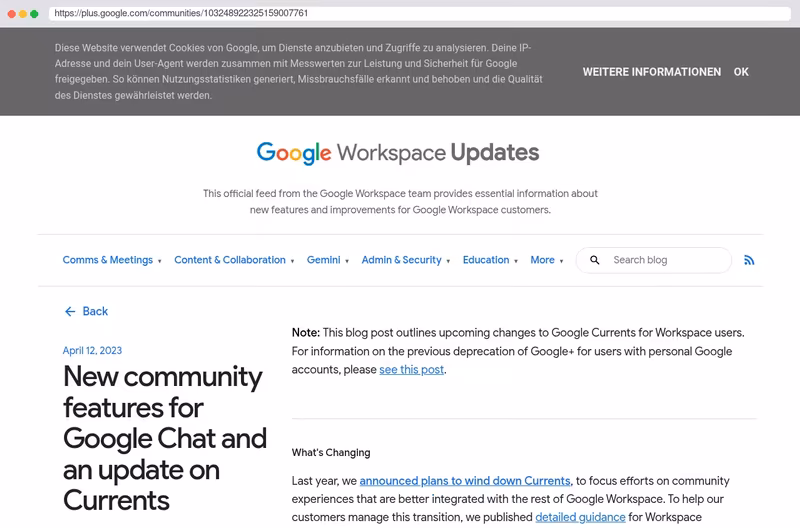Screen dimensions: 800x528
Task: Open the Education menu
Action: click(x=486, y=260)
